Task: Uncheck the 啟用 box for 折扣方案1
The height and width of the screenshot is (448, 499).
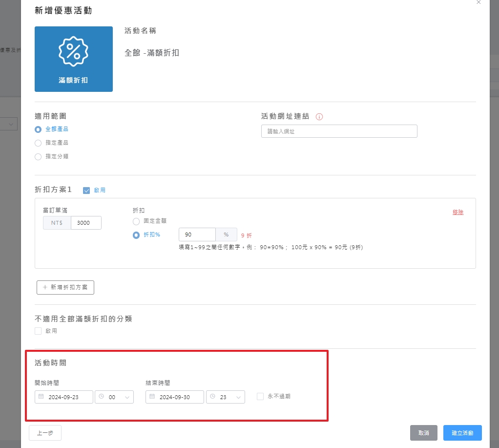Action: pos(87,190)
